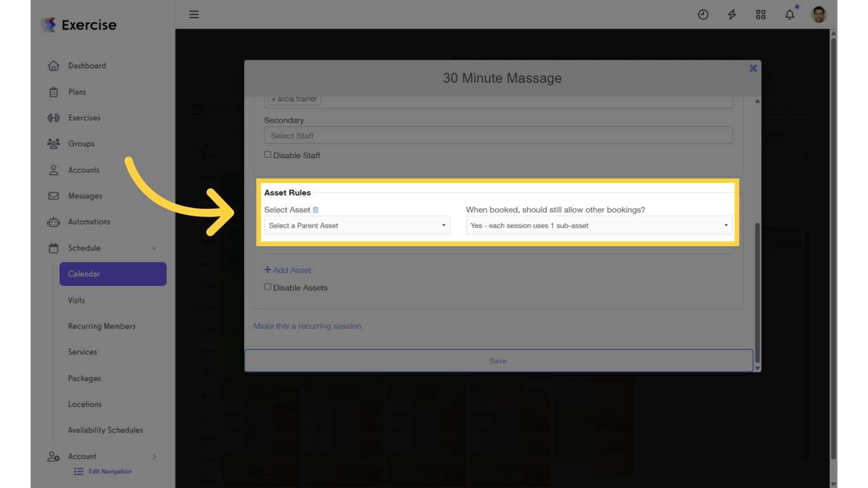The height and width of the screenshot is (488, 868).
Task: Open the allow other bookings dropdown
Action: pos(599,226)
